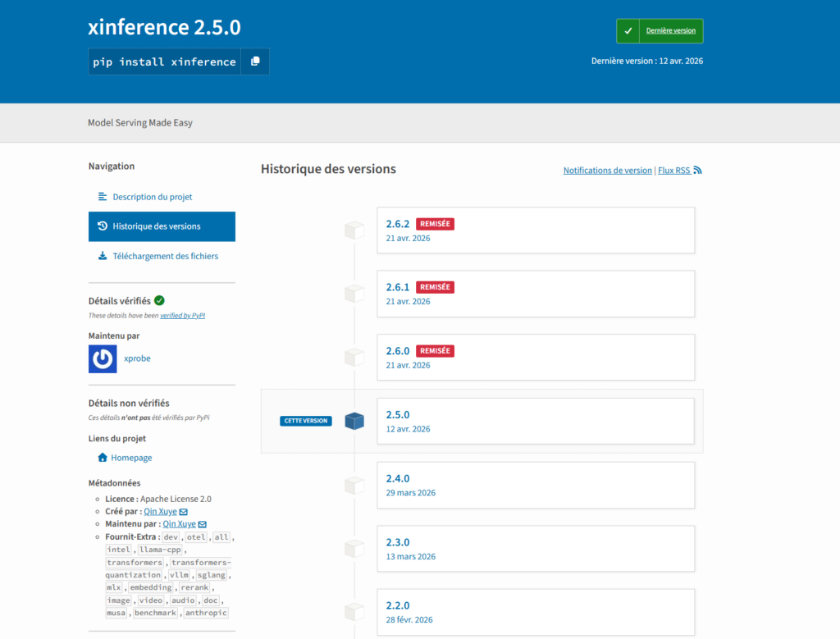Screen dimensions: 840x639
Task: Click the envelope icon after Maintenu par Qin Xuye
Action: click(x=202, y=524)
